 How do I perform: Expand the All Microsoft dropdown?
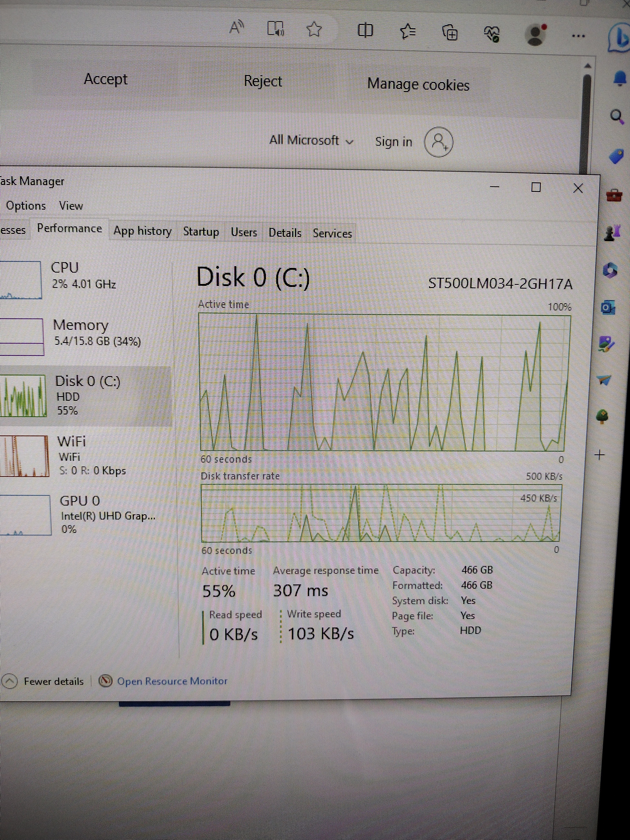311,141
